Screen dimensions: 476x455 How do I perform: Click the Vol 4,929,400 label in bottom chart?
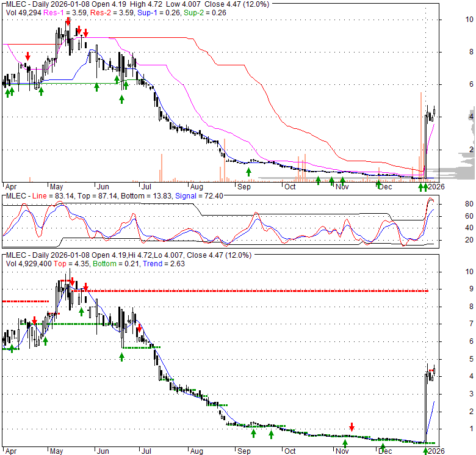(27, 263)
